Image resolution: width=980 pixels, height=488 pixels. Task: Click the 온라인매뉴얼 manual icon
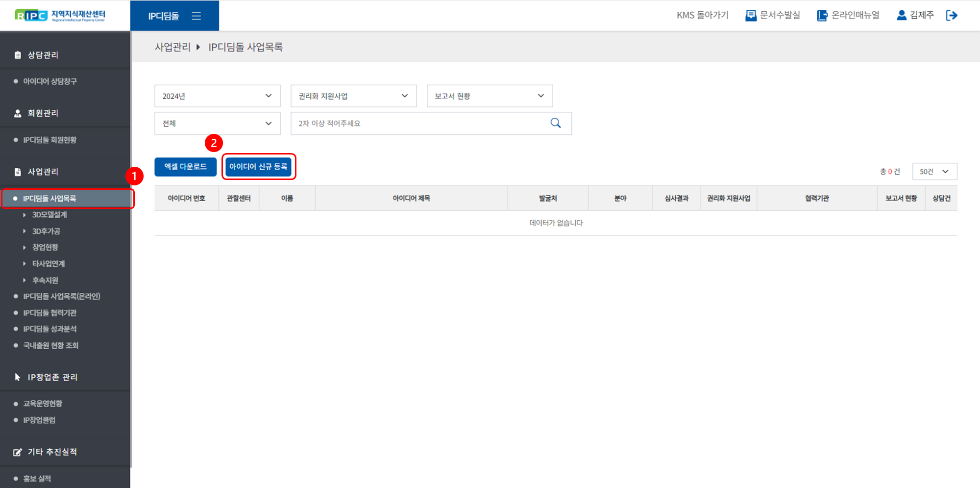coord(822,16)
